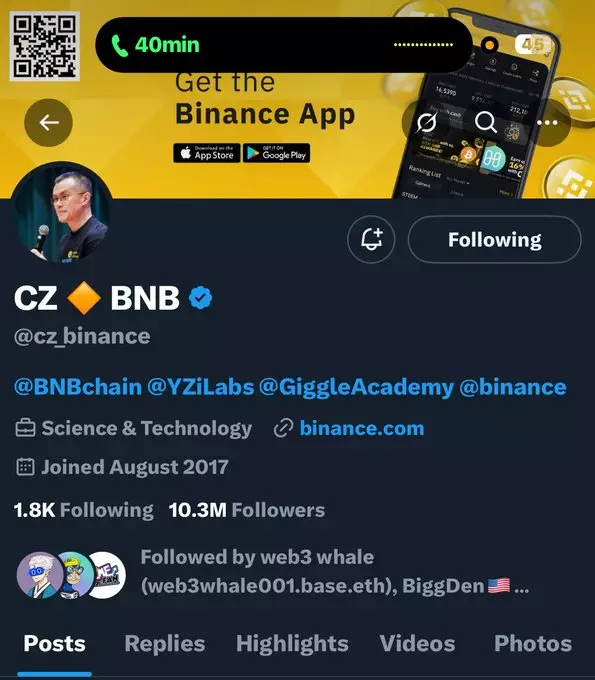This screenshot has height=680, width=595.
Task: Open the @GiggleAcademy mention link
Action: (x=356, y=387)
